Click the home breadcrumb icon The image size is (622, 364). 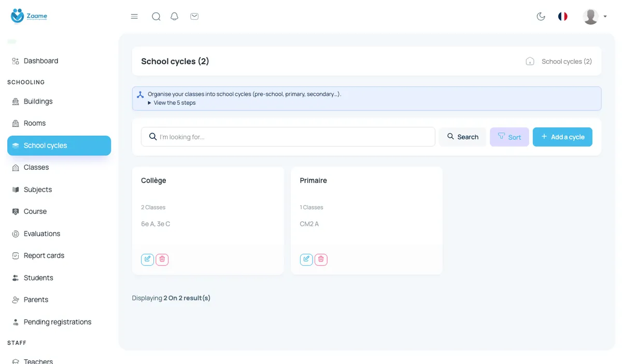pyautogui.click(x=530, y=61)
